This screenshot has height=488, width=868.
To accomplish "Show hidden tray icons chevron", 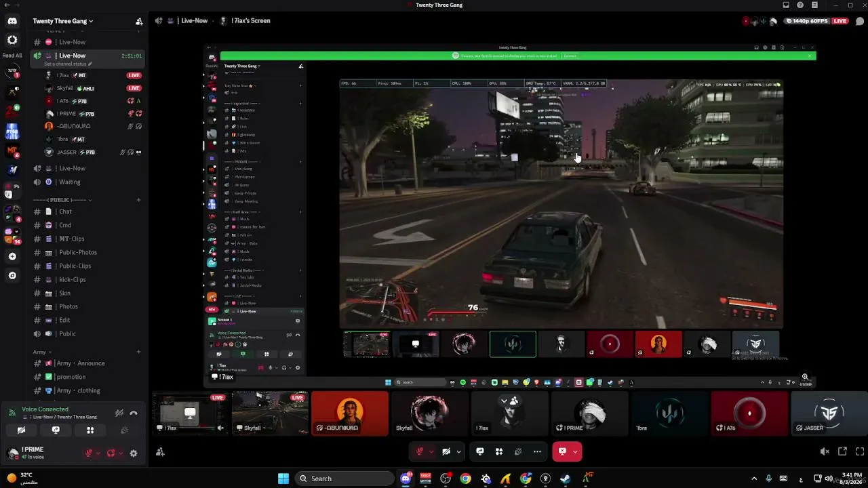I will pyautogui.click(x=754, y=479).
